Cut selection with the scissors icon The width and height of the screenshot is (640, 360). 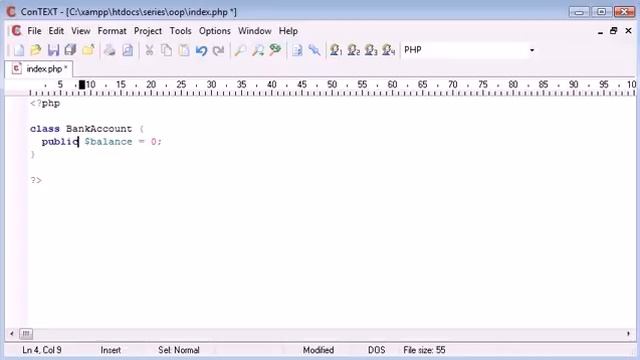click(x=149, y=50)
